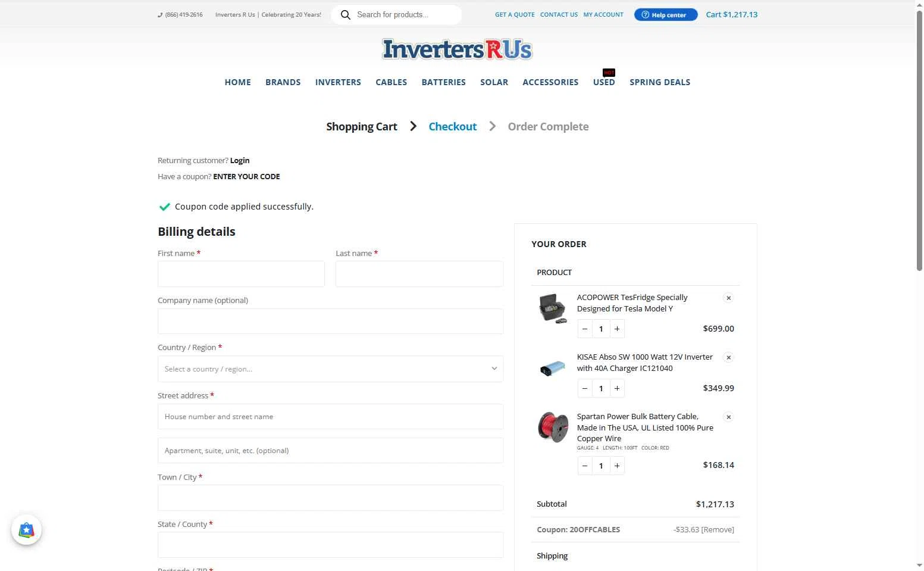Remove Spartan Power Battery Cable from the order
Viewport: 924px width, 571px height.
(x=728, y=417)
